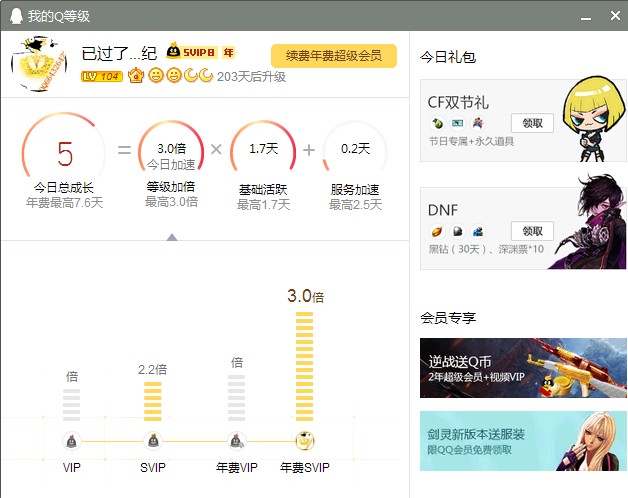Click the 年费VIP penguin icon on timeline

coord(236,441)
